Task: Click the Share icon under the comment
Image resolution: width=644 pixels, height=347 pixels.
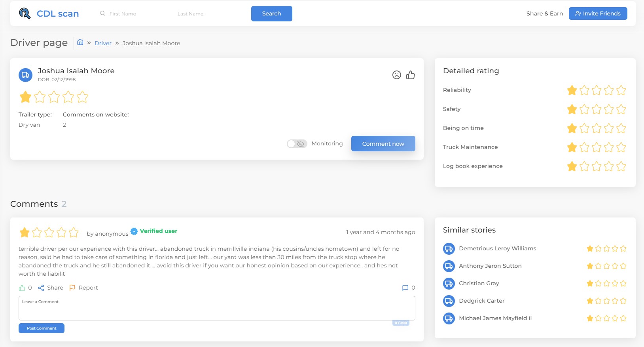Action: tap(41, 288)
